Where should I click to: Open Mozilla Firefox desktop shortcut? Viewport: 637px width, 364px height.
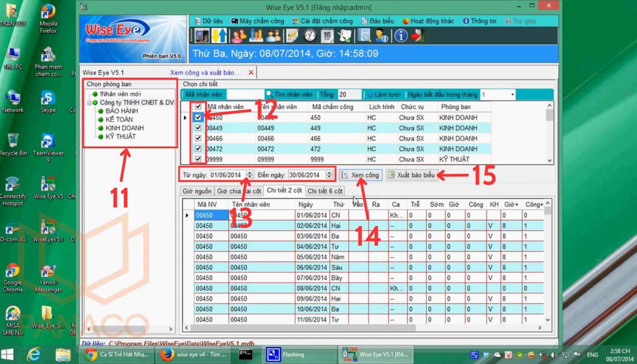point(48,19)
